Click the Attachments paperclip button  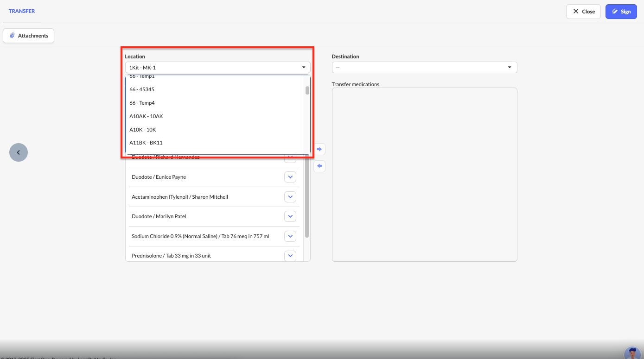click(x=29, y=36)
